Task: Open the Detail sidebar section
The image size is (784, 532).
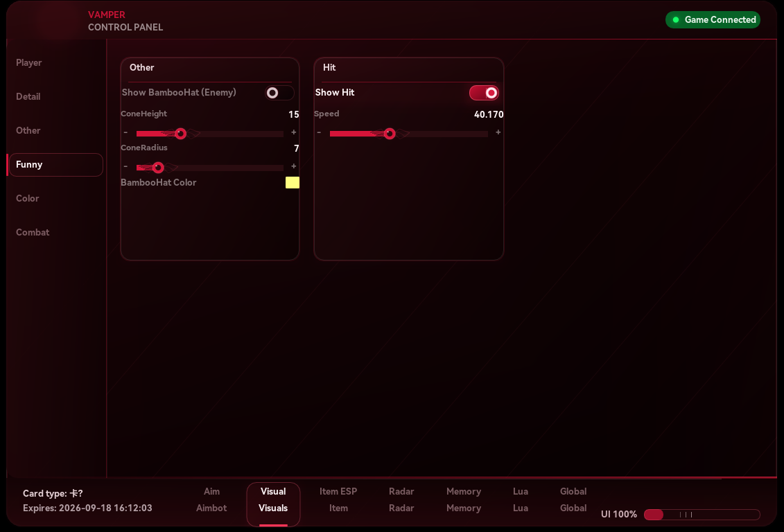Action: pyautogui.click(x=56, y=97)
